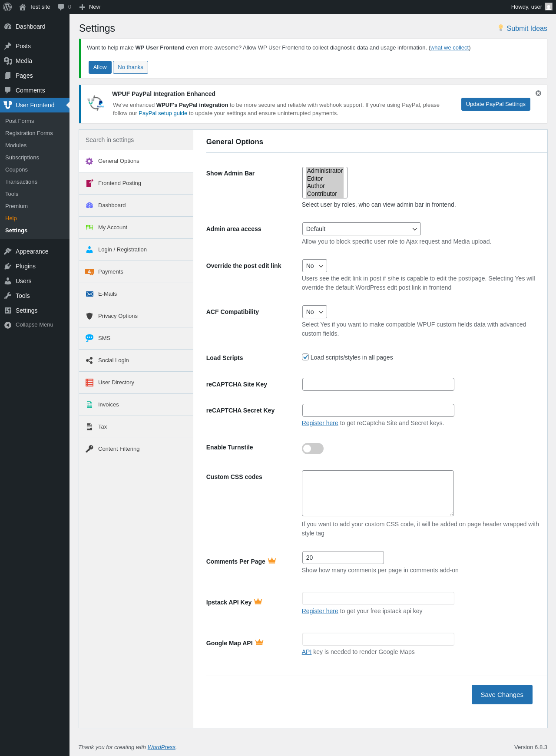Click the Payments orange icon

(x=89, y=272)
